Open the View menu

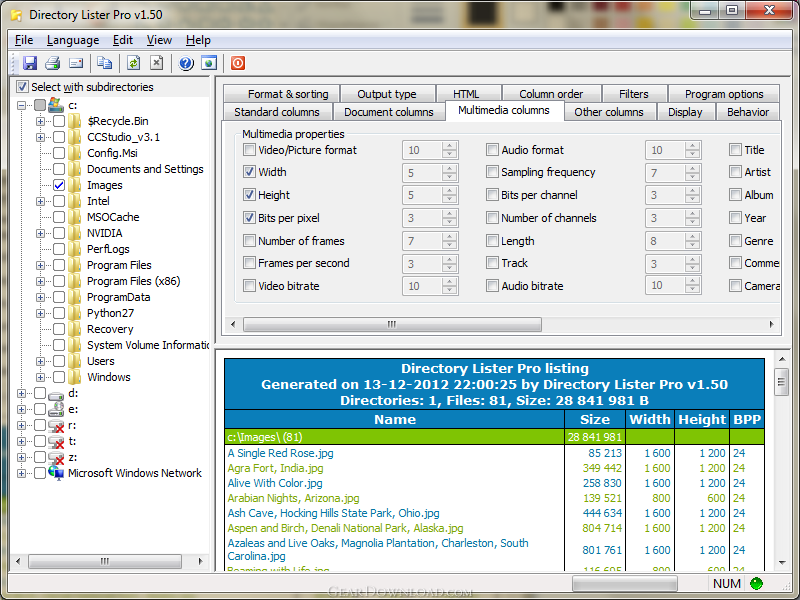159,40
